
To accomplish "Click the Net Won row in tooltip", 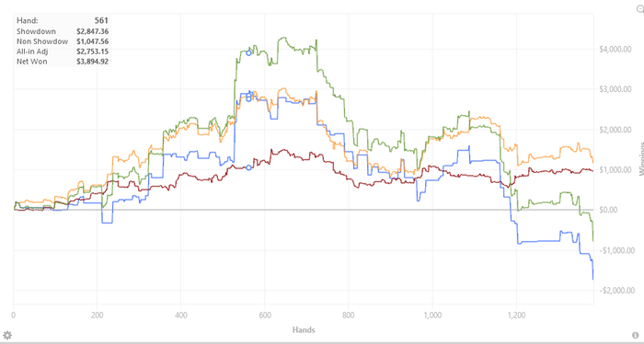I will coord(63,62).
